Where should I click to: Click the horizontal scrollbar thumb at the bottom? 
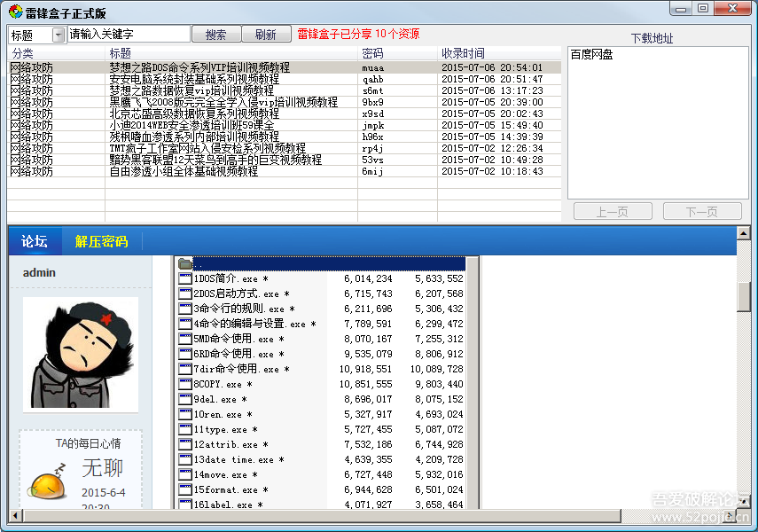pyautogui.click(x=322, y=515)
